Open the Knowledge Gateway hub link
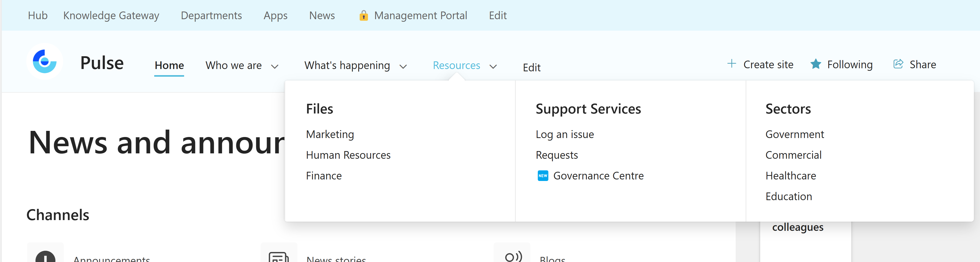 (111, 16)
